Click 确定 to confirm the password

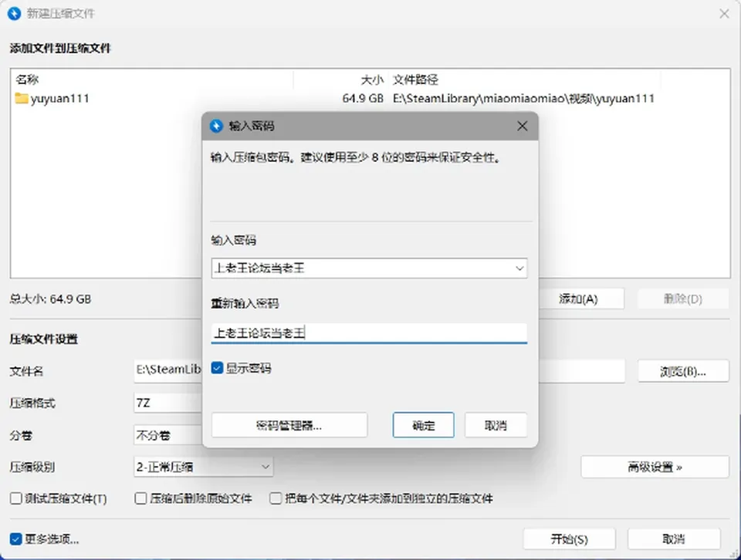point(424,425)
